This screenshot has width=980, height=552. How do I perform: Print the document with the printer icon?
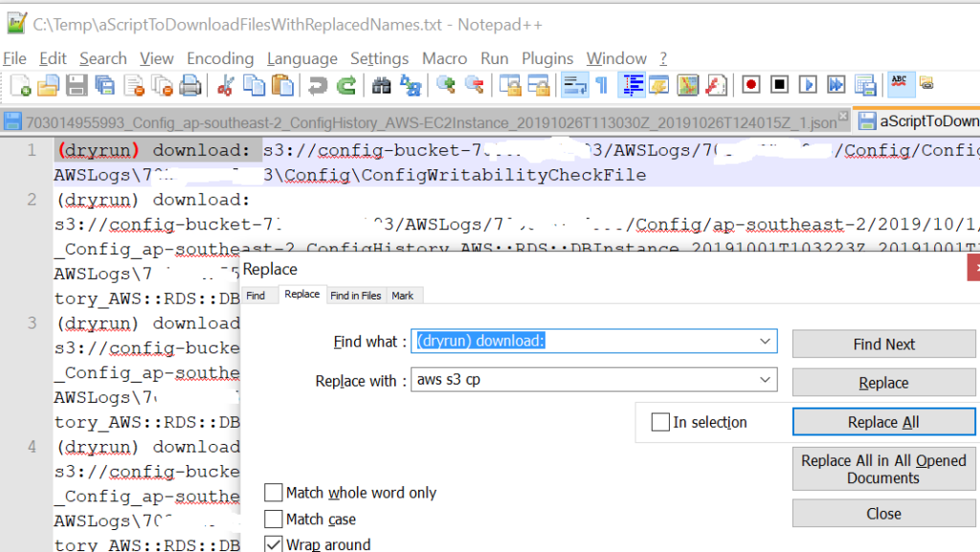(x=190, y=85)
